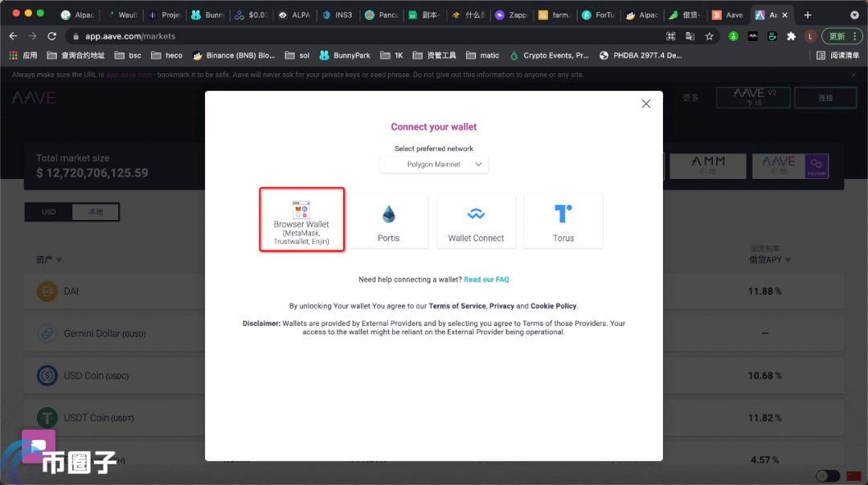
Task: Select Wallet Connect option
Action: (x=476, y=221)
